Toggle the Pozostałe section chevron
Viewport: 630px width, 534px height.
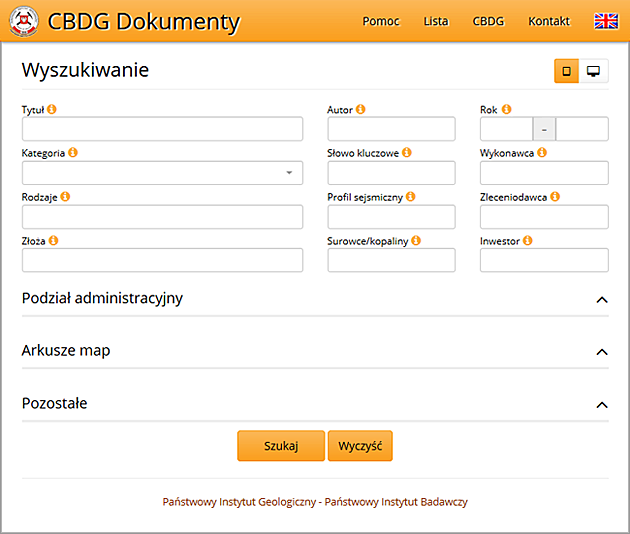pos(602,405)
